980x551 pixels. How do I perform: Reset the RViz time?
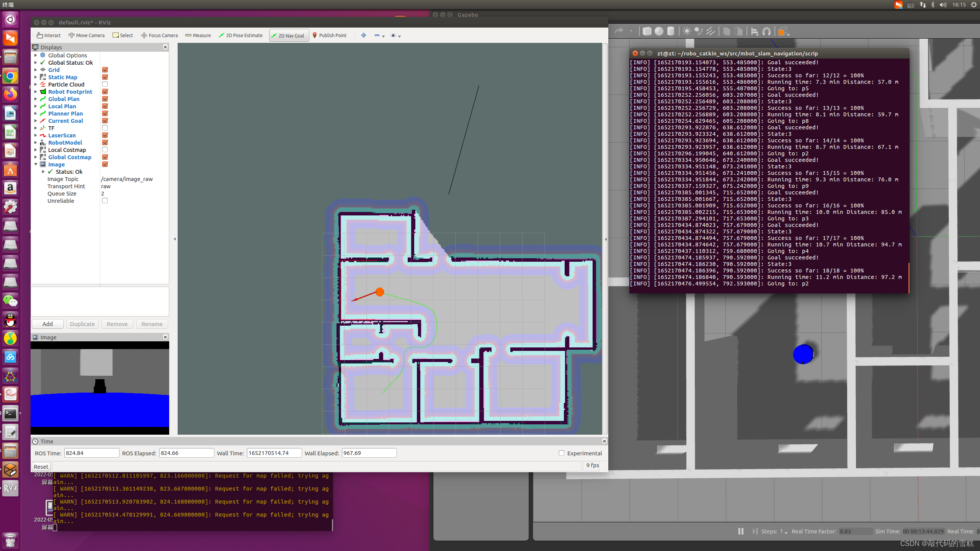41,466
